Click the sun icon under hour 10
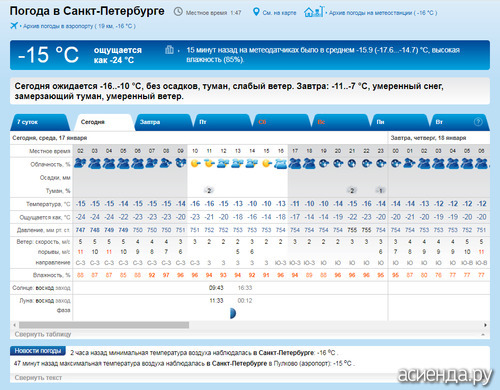Image resolution: width=500 pixels, height=390 pixels. pyautogui.click(x=195, y=163)
